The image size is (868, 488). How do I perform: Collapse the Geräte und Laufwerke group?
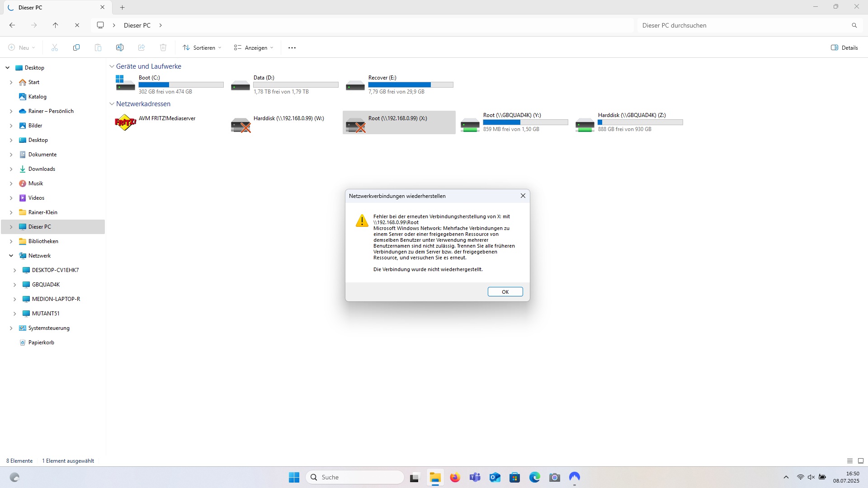pyautogui.click(x=112, y=66)
